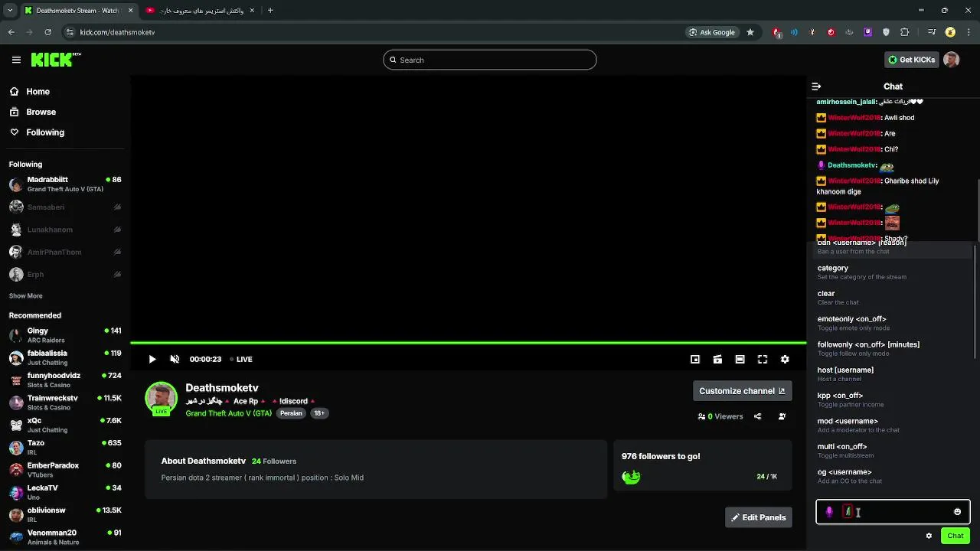This screenshot has width=980, height=551.
Task: Select the og <username> command
Action: pyautogui.click(x=891, y=476)
